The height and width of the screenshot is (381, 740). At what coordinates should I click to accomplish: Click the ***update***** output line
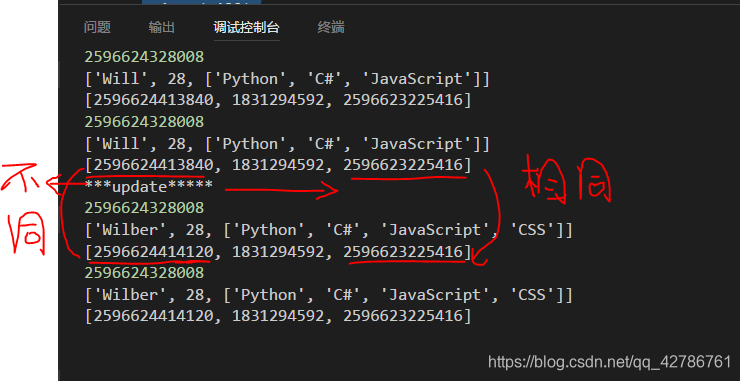point(149,187)
